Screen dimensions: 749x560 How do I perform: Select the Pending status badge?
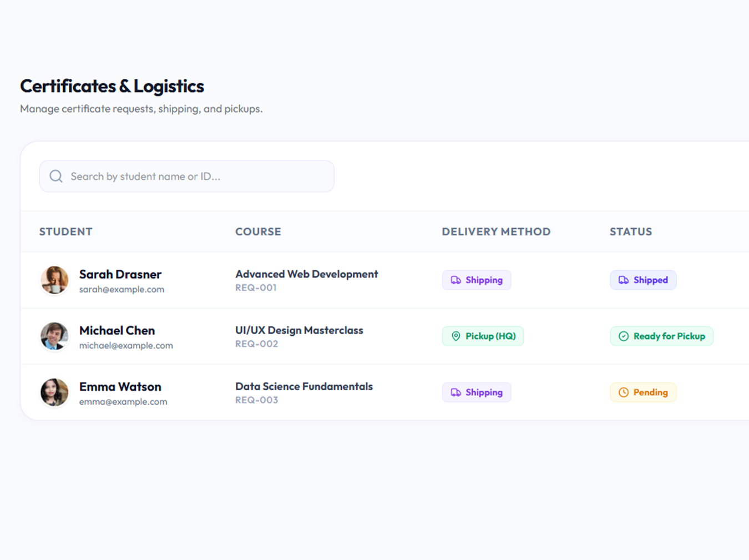[x=643, y=392]
